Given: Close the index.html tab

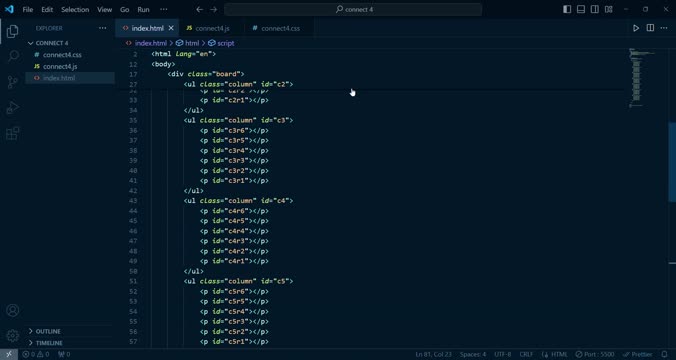Looking at the screenshot, I should coord(171,28).
